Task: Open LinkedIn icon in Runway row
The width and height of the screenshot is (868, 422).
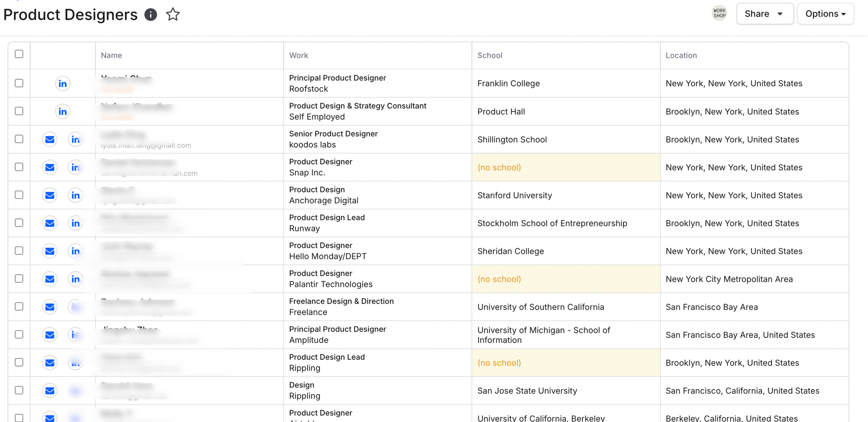Action: [75, 223]
